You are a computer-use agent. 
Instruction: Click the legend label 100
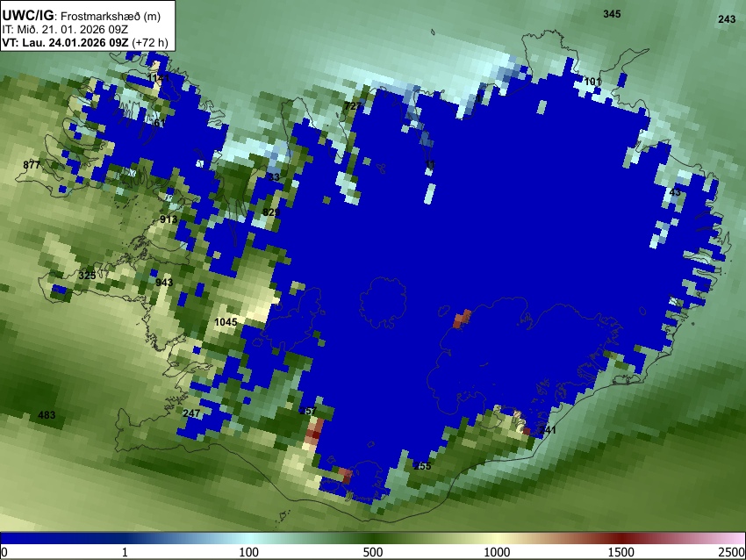coord(249,552)
